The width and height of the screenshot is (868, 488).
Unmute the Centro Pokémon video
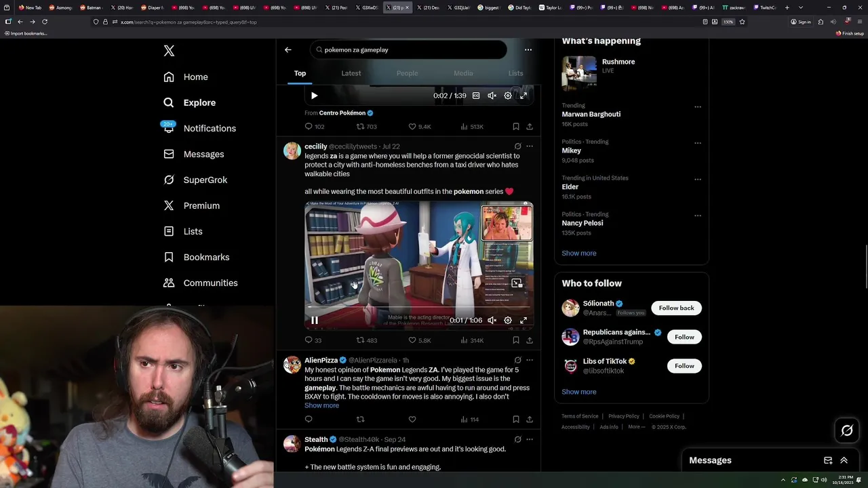(492, 96)
